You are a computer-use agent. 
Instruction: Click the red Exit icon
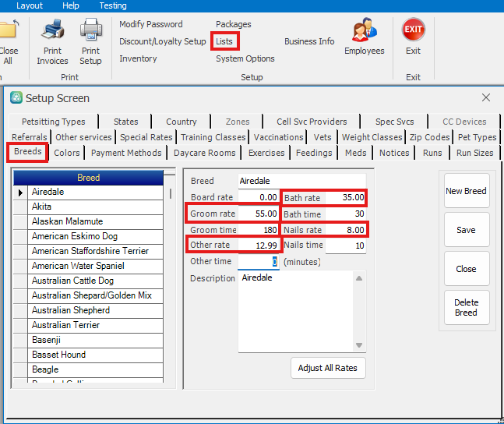(x=413, y=30)
